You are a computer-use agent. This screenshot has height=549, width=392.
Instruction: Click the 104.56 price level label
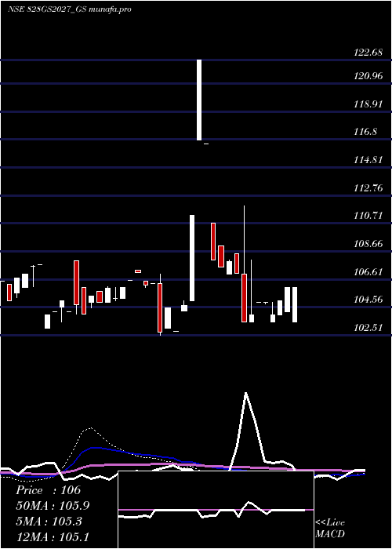pyautogui.click(x=368, y=300)
